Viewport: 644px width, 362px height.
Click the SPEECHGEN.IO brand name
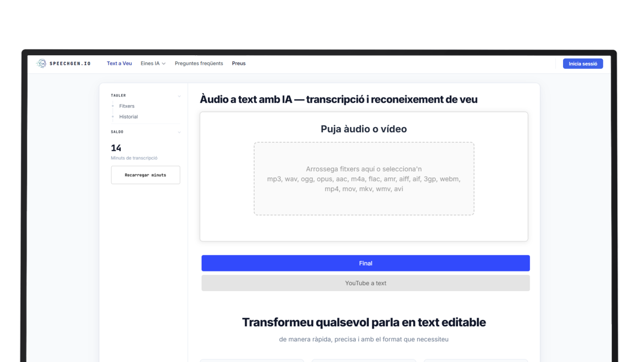70,64
